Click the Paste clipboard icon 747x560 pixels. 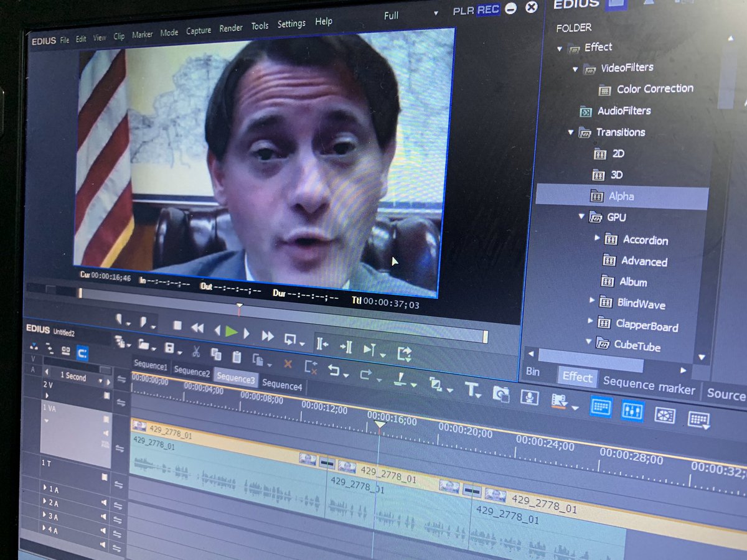(x=237, y=357)
